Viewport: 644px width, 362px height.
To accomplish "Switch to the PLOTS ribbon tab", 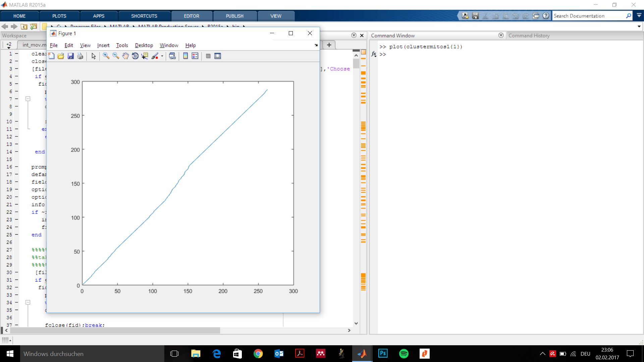I will point(59,16).
